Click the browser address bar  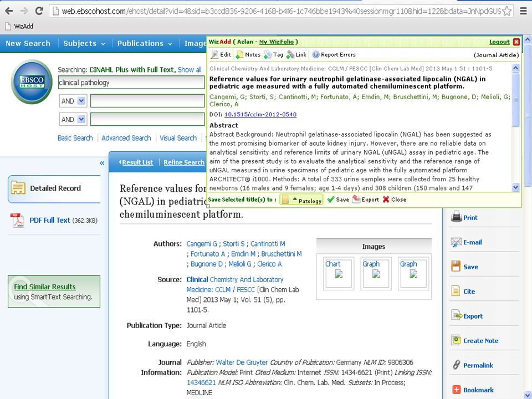pos(281,11)
